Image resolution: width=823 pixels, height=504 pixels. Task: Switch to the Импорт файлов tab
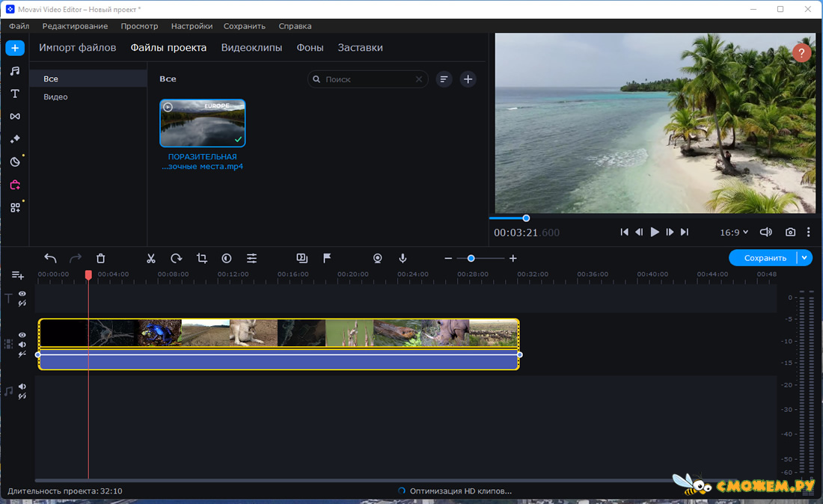pyautogui.click(x=78, y=48)
